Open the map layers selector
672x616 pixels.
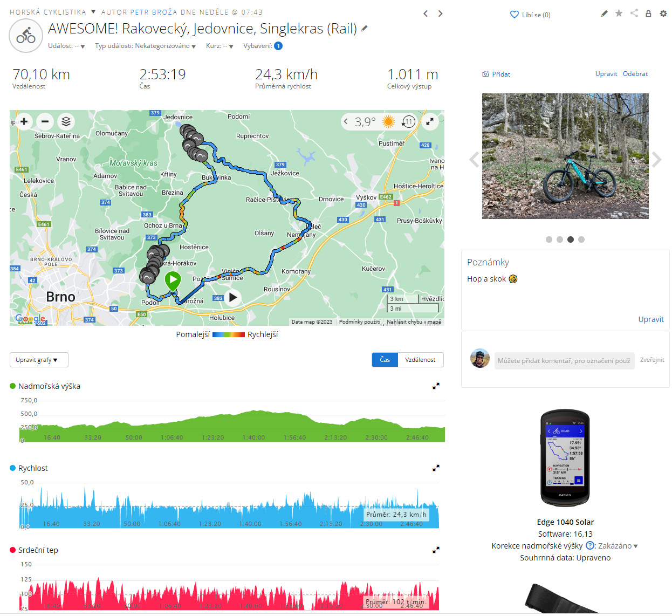click(x=66, y=121)
